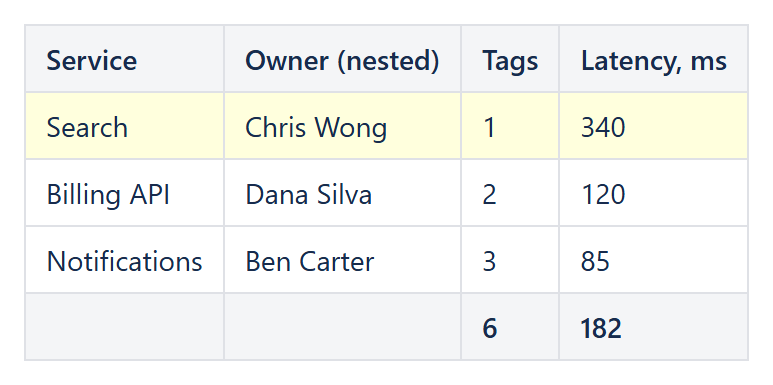Select the Ben Carter owner cell
773x385 pixels.
coord(342,260)
